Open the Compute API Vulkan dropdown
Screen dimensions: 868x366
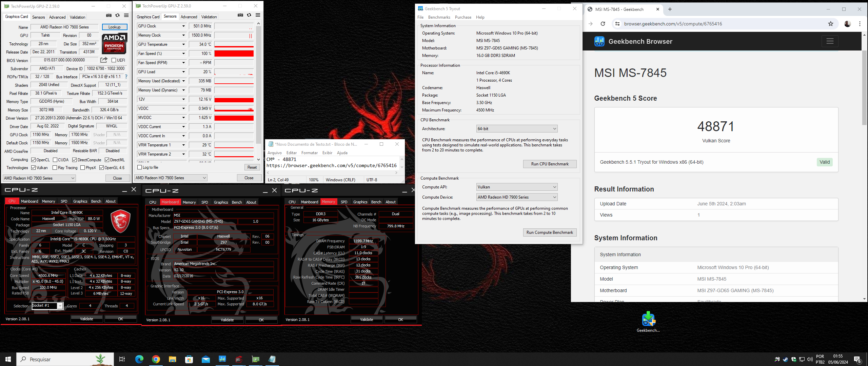tap(517, 187)
